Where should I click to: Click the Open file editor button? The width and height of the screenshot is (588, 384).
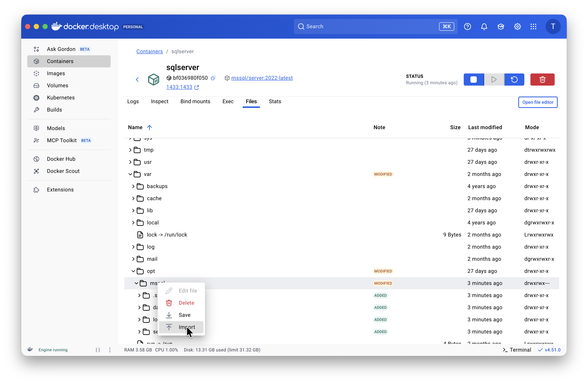538,102
